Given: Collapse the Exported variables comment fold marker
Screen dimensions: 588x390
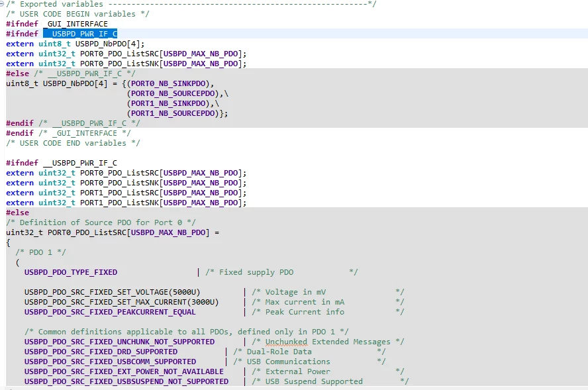Looking at the screenshot, I should tap(2, 4).
